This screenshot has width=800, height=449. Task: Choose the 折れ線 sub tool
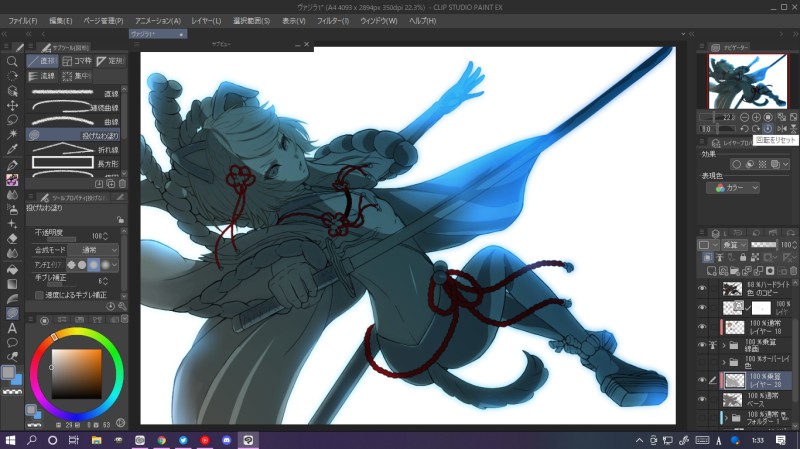pyautogui.click(x=73, y=149)
